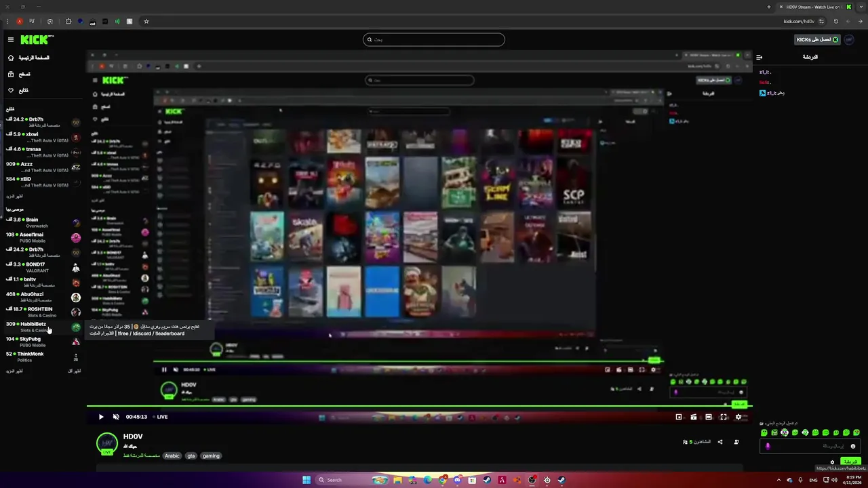Collapse the chat panel arrow
868x488 pixels.
tap(759, 58)
